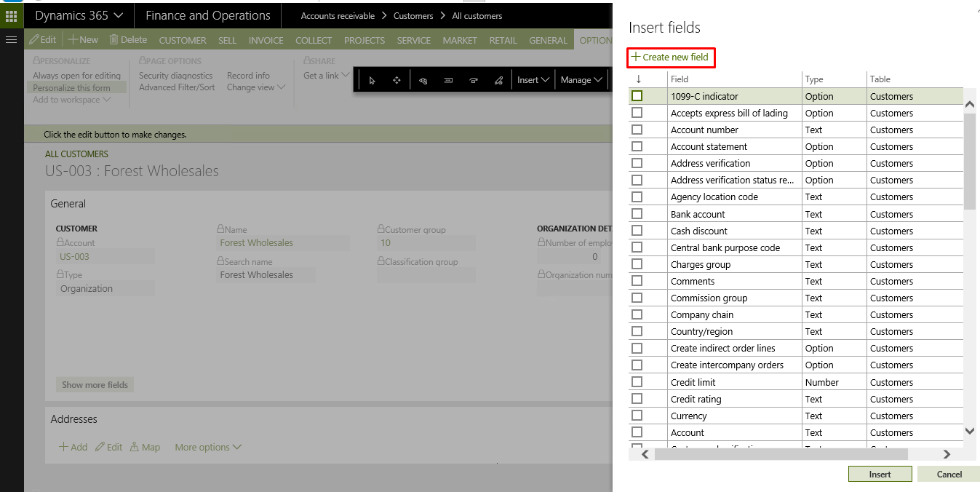Click the horizontal scrollbar in field list
980x492 pixels.
(x=781, y=454)
